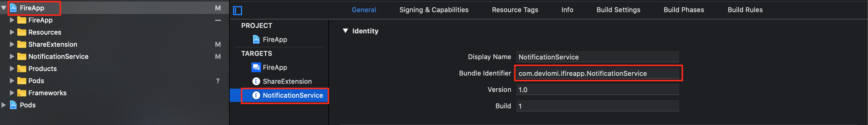The height and width of the screenshot is (125, 868).
Task: Switch to Signing & Capabilities tab
Action: [434, 10]
